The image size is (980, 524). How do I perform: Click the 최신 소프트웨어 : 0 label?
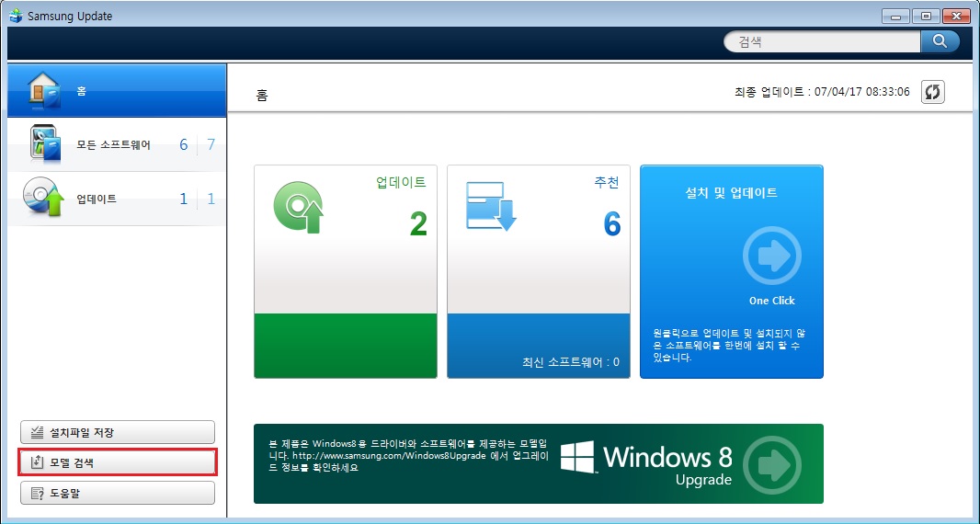tap(571, 362)
